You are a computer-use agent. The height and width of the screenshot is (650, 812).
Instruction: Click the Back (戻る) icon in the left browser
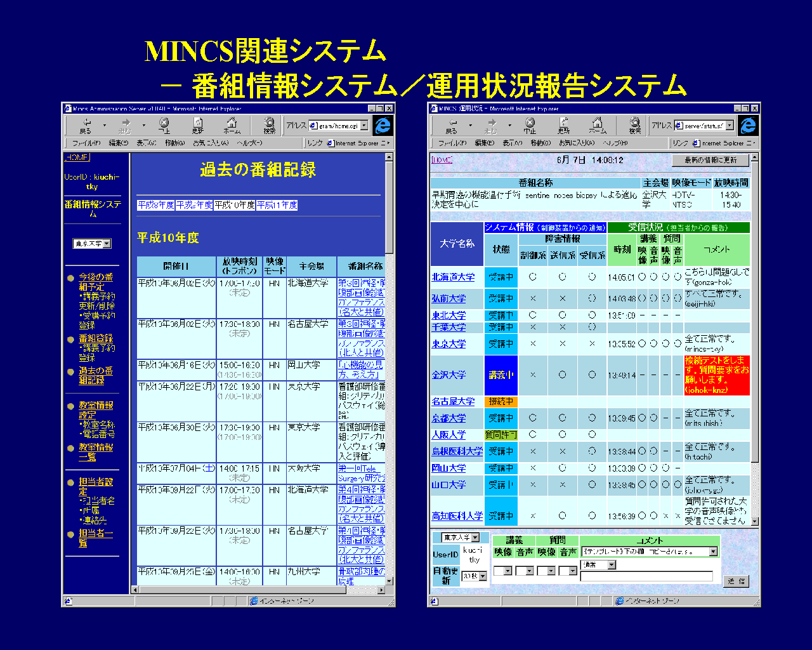click(x=86, y=125)
